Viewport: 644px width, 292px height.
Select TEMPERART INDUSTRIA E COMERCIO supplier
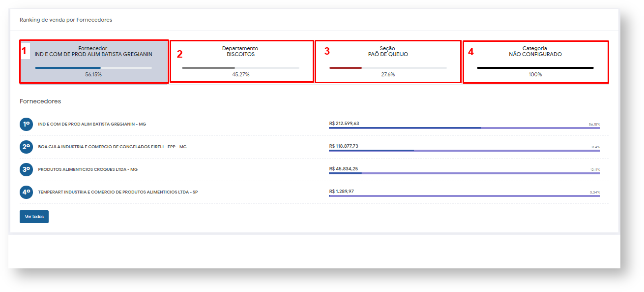click(x=117, y=192)
